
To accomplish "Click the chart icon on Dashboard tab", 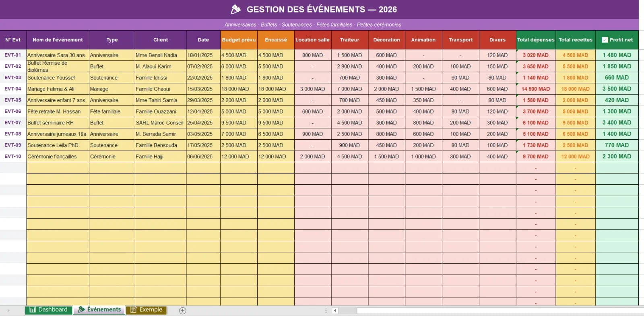I will click(33, 310).
